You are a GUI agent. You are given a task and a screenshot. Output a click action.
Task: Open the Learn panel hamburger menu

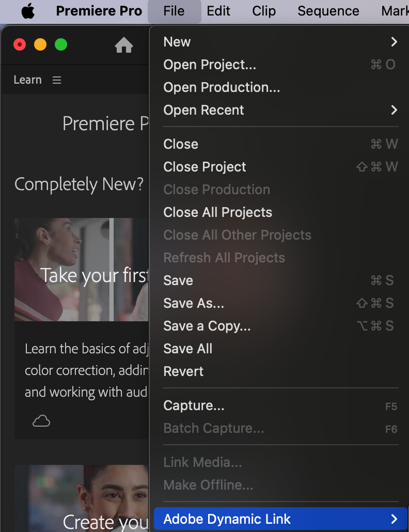pyautogui.click(x=57, y=80)
